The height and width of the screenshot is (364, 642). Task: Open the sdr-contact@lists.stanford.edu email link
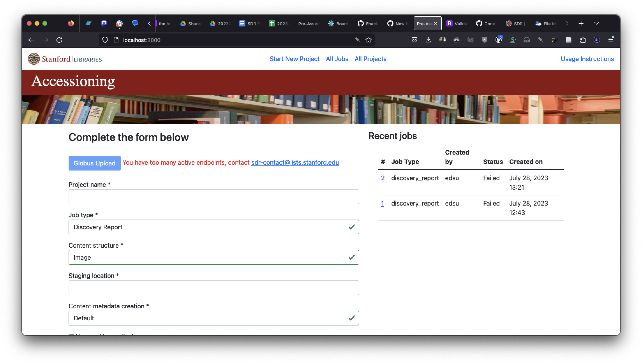tap(295, 163)
